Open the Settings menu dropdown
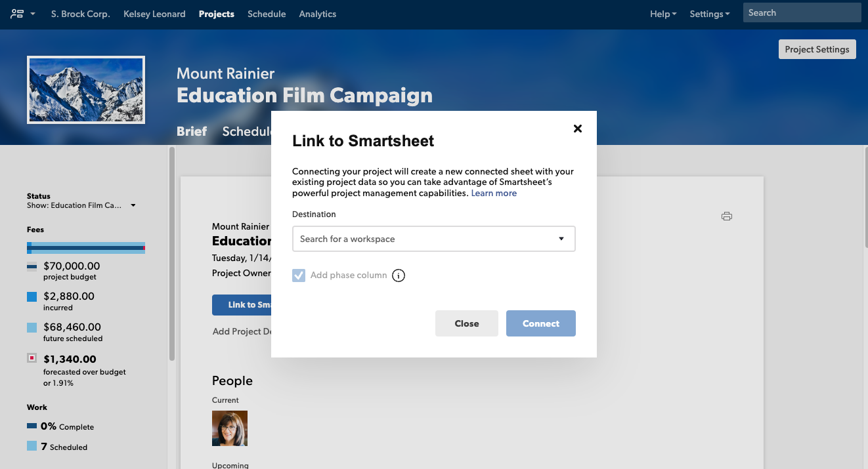 [x=709, y=14]
